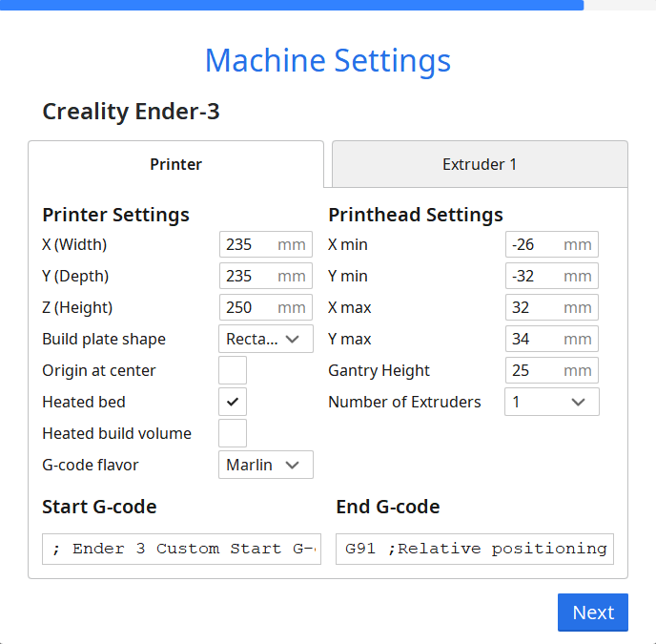
Task: Click the Next button
Action: (x=593, y=613)
